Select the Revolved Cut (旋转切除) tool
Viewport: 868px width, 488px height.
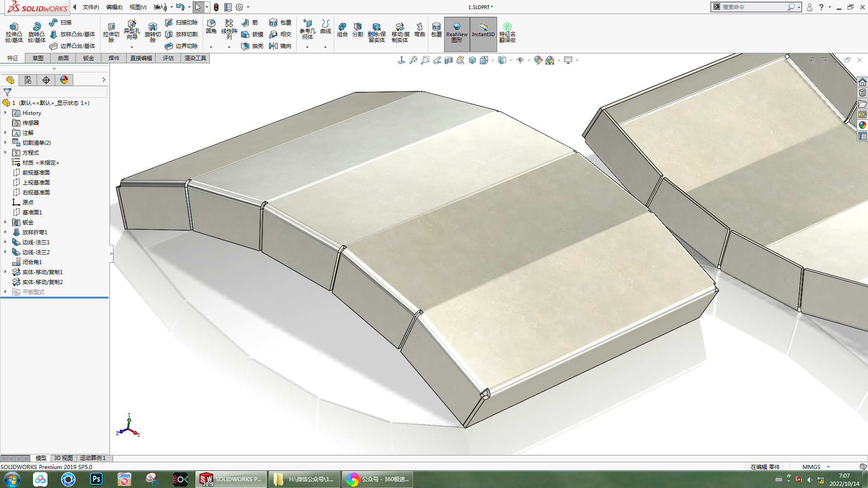click(153, 33)
